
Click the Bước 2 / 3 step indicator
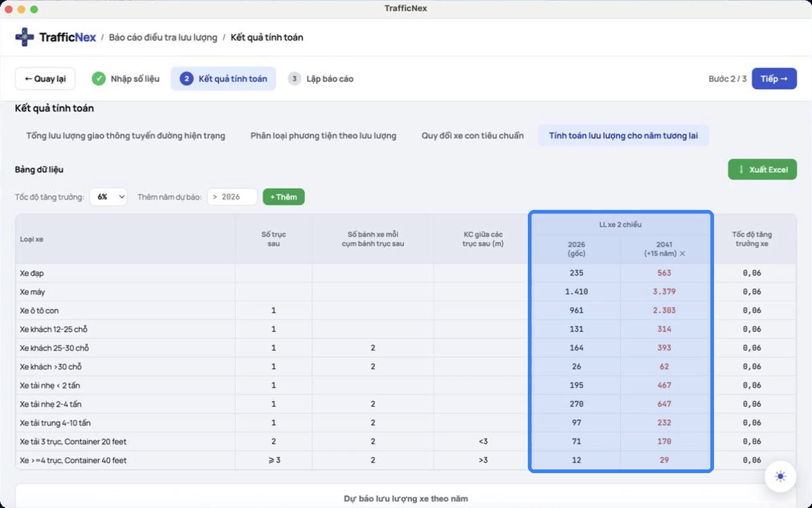[727, 79]
